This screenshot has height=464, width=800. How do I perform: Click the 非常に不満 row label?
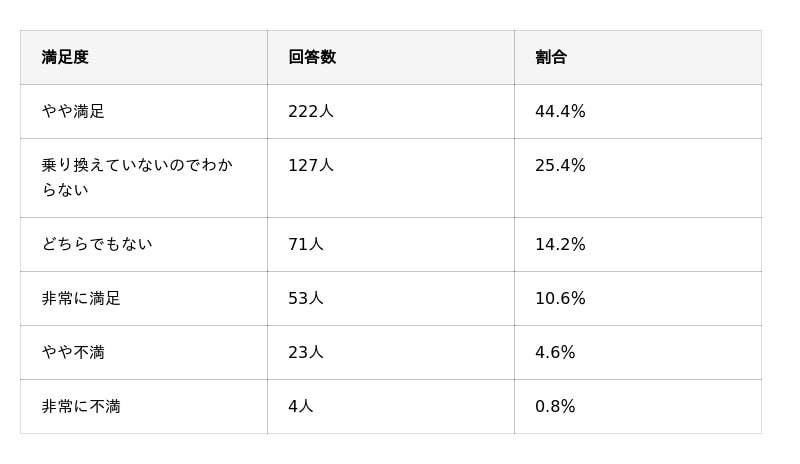81,406
